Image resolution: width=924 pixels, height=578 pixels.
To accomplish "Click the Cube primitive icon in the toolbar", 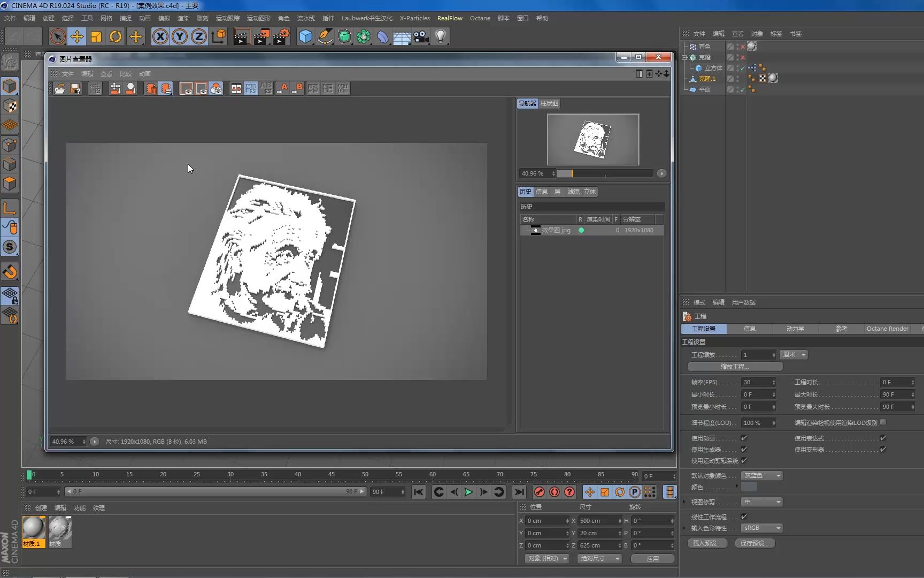I will point(305,36).
